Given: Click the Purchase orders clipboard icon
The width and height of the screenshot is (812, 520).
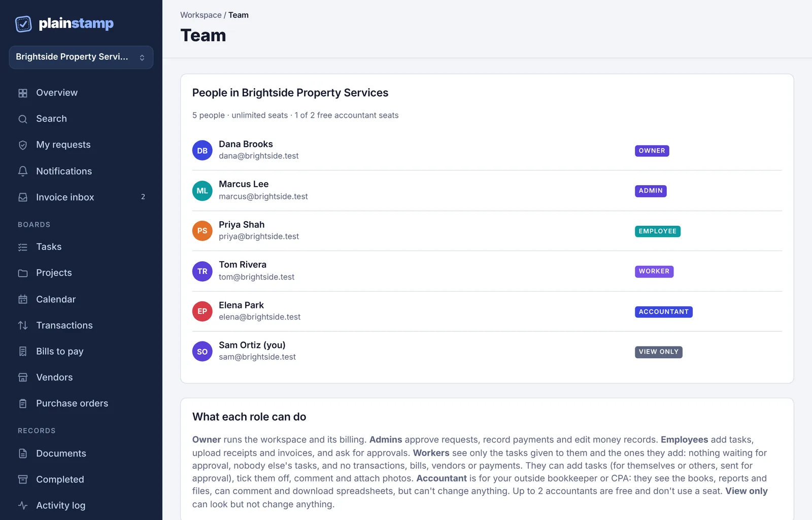Looking at the screenshot, I should click(x=23, y=404).
